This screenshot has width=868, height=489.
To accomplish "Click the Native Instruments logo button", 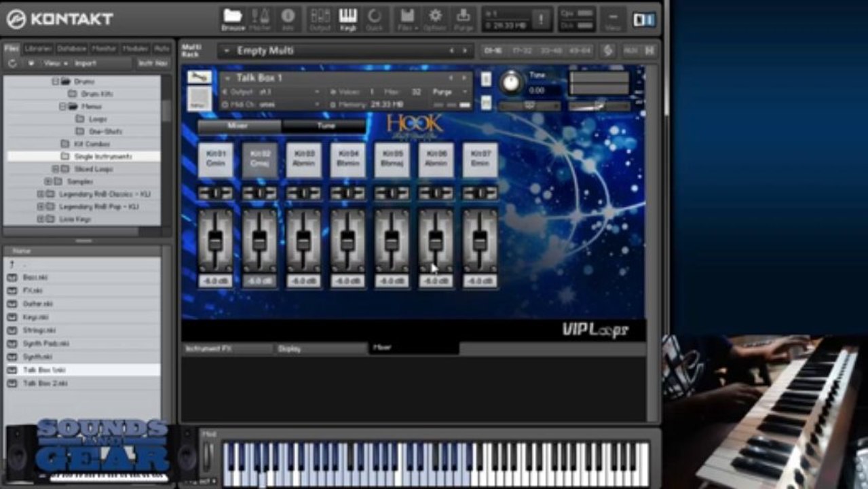I will pyautogui.click(x=644, y=19).
